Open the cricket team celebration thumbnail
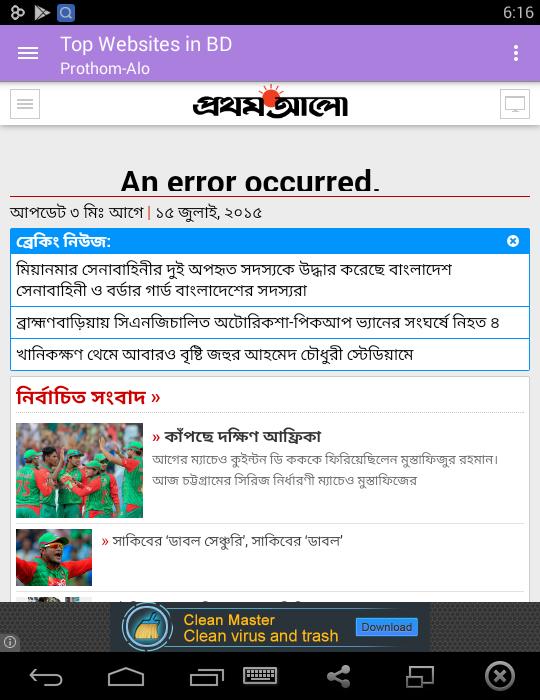This screenshot has height=700, width=540. pos(79,471)
